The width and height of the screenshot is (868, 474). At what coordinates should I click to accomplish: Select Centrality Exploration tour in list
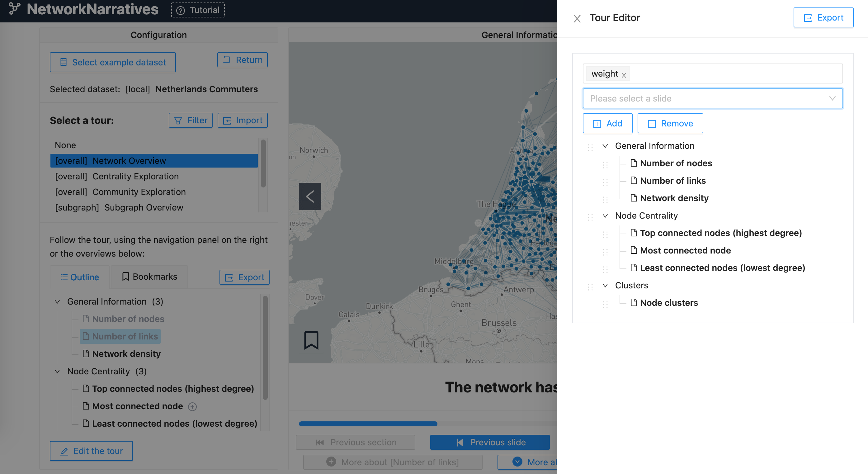[116, 176]
